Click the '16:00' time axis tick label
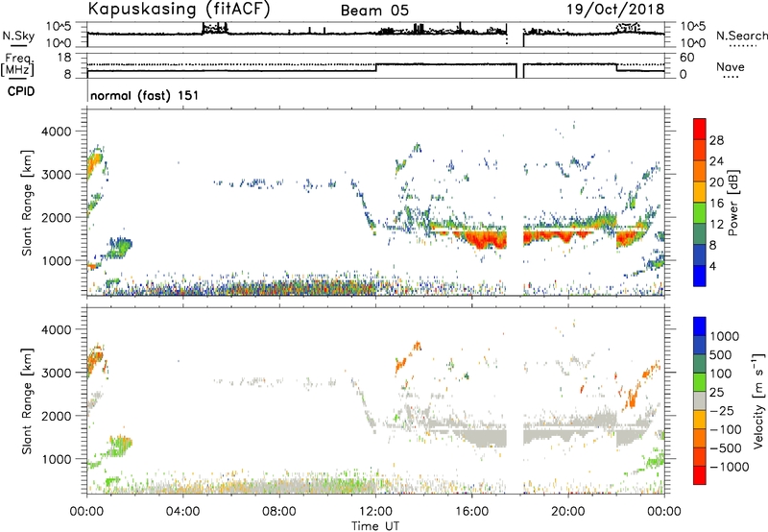The width and height of the screenshot is (768, 532). pyautogui.click(x=472, y=512)
